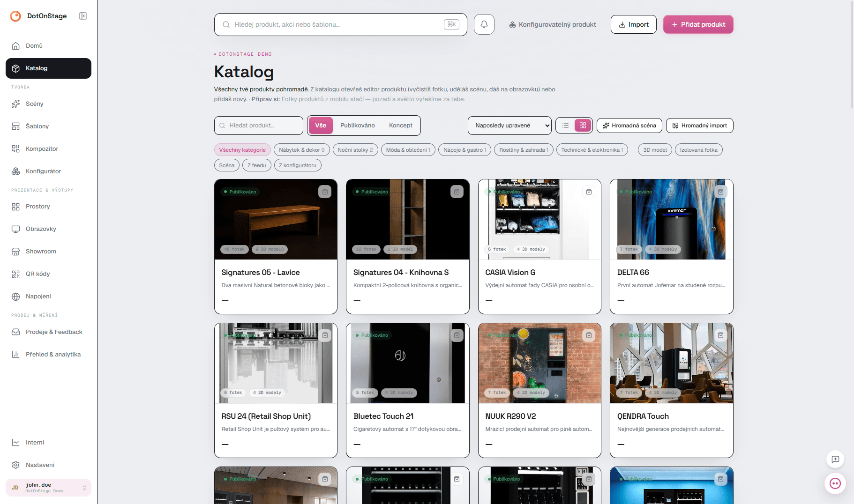Viewport: 854px width, 504px height.
Task: Click the Scény sparkle icon
Action: (x=15, y=104)
